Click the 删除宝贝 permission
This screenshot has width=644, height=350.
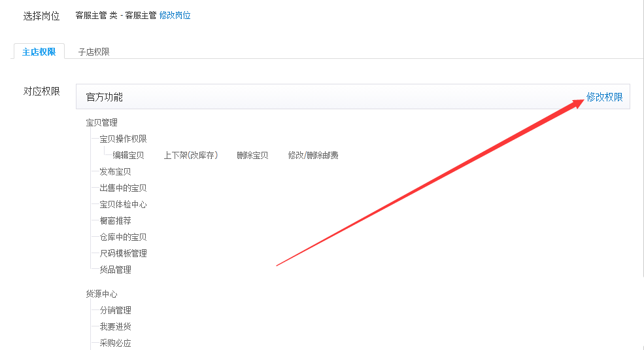pyautogui.click(x=252, y=155)
